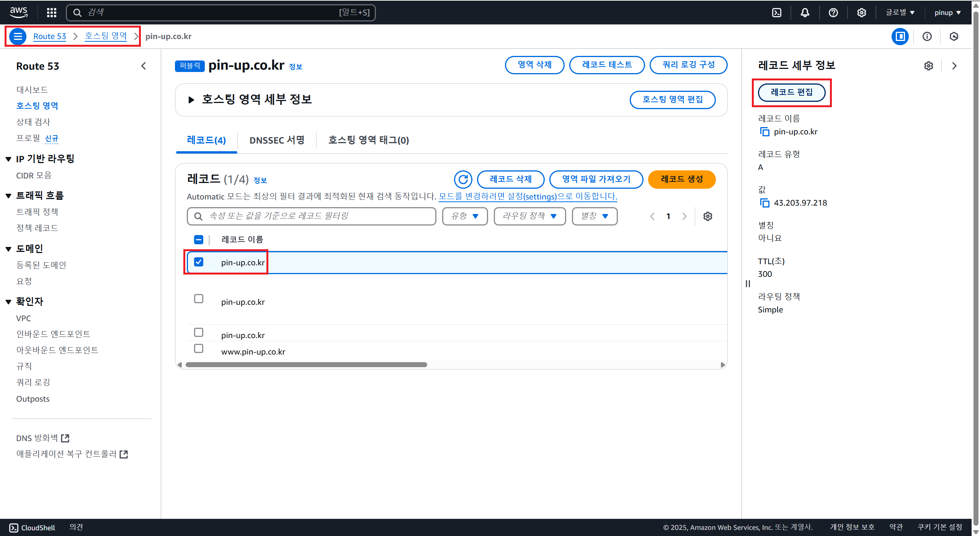Image resolution: width=980 pixels, height=536 pixels.
Task: Open the settings mode change link
Action: pos(528,196)
